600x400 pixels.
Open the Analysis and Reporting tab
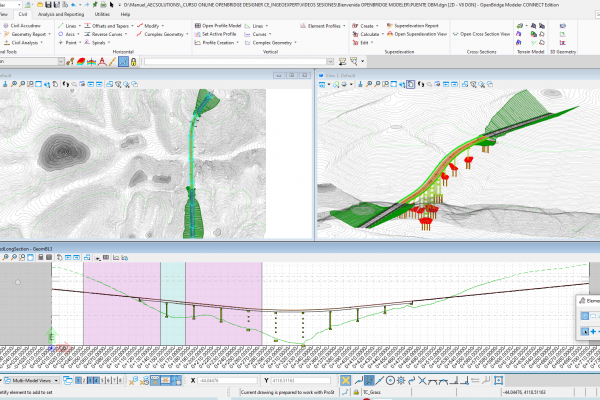pos(61,15)
